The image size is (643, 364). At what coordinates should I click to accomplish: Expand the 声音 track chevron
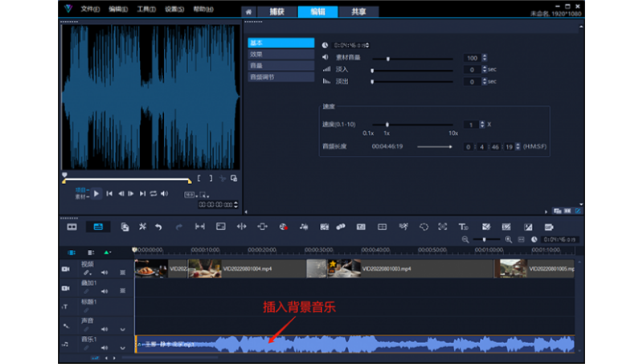(123, 329)
